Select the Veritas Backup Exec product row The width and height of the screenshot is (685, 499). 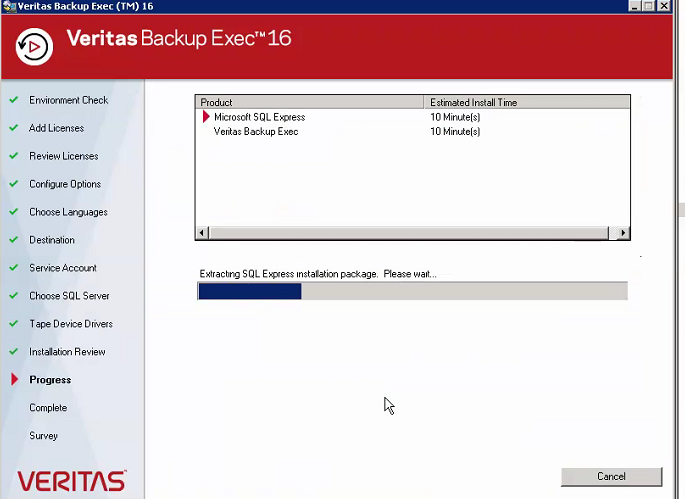(256, 132)
